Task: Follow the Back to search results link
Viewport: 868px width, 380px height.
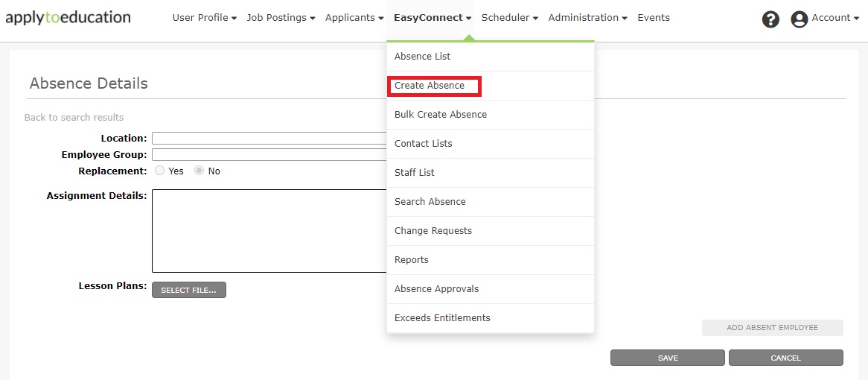Action: click(74, 118)
